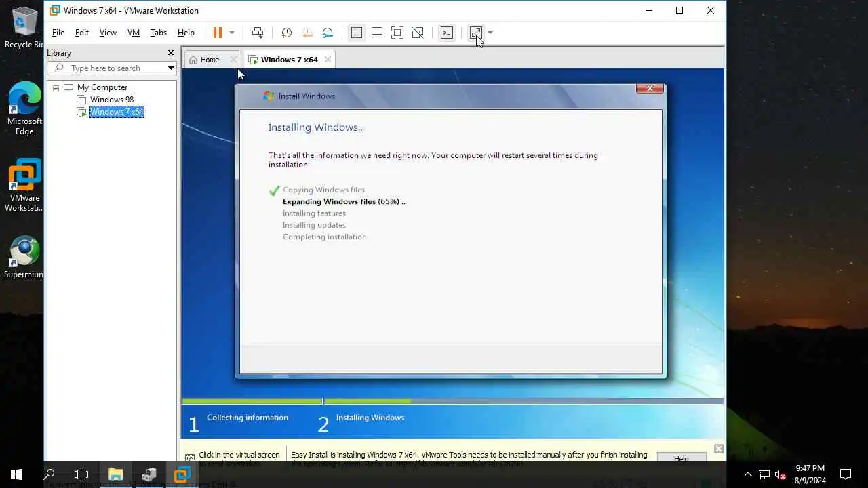Open the Library search dropdown arrow
This screenshot has width=868, height=488.
click(x=171, y=68)
